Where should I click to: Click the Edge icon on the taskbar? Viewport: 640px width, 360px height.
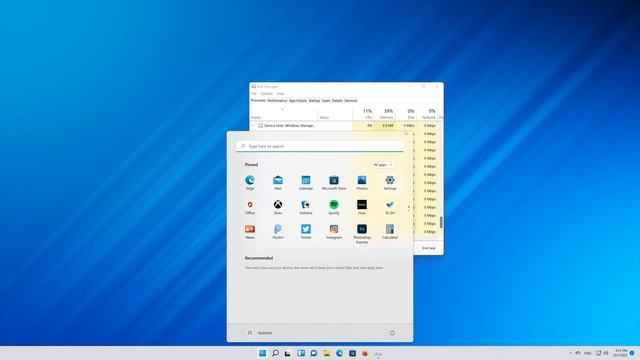pos(340,353)
